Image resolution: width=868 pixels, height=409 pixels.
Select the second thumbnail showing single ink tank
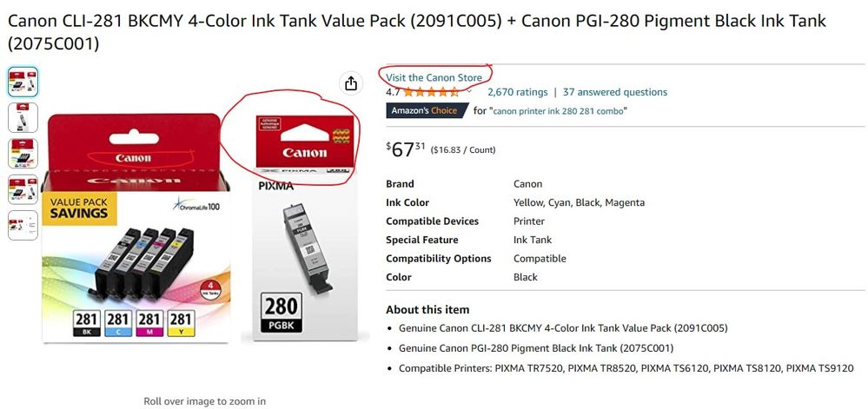[x=23, y=117]
